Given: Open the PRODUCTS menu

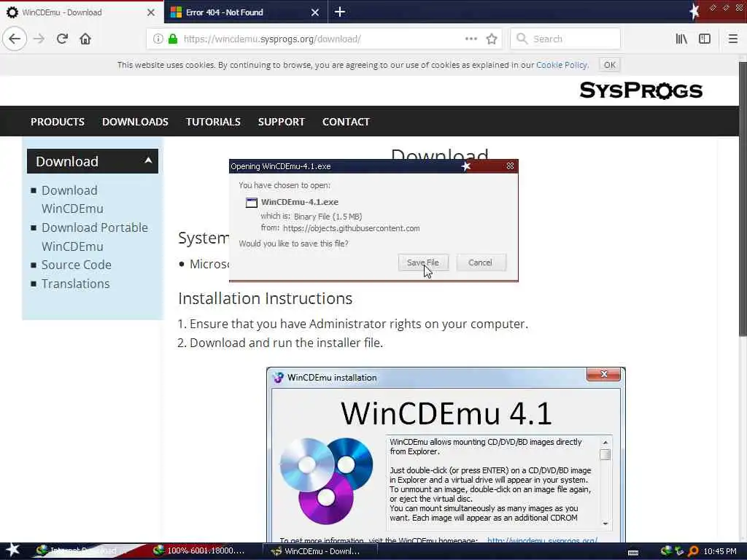Looking at the screenshot, I should click(58, 122).
